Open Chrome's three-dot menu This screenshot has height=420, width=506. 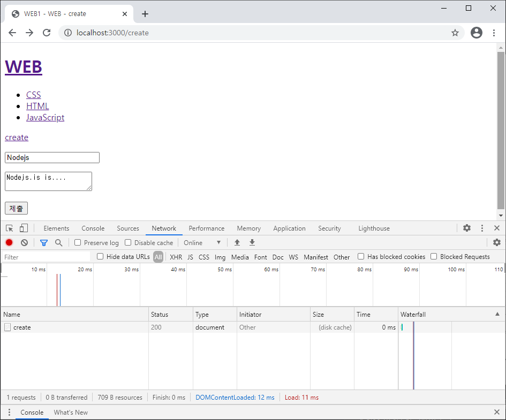pos(494,33)
